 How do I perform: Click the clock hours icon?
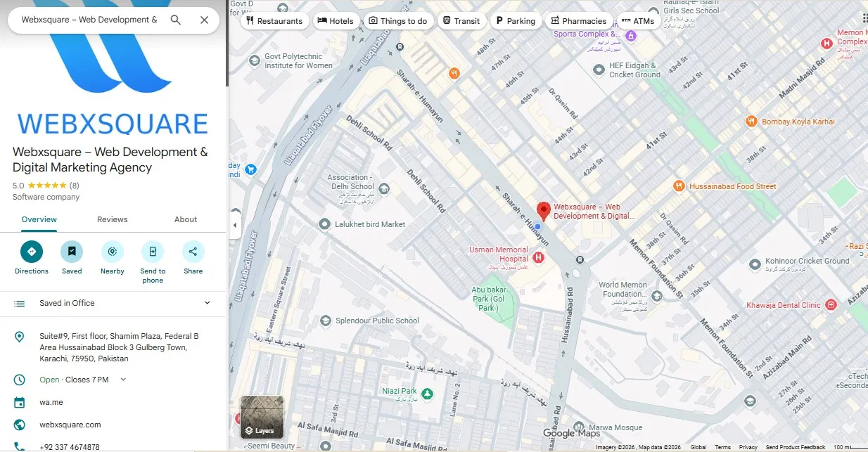[20, 380]
